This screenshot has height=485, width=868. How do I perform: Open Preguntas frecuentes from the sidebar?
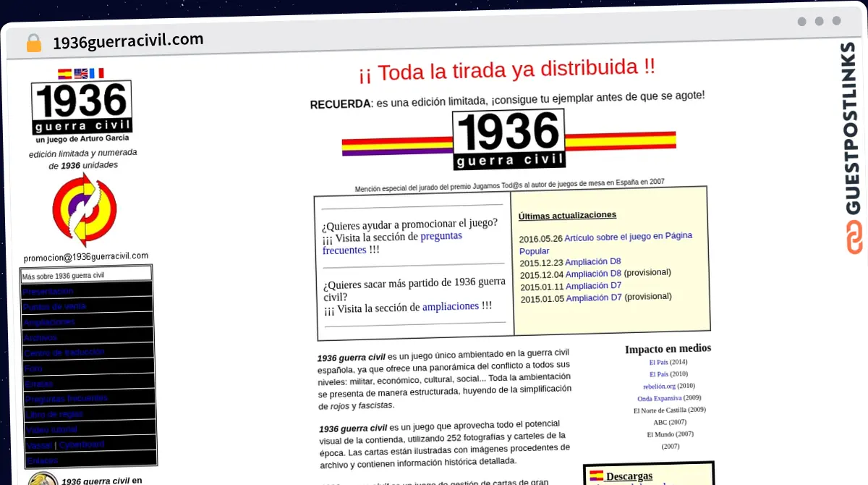pyautogui.click(x=67, y=398)
